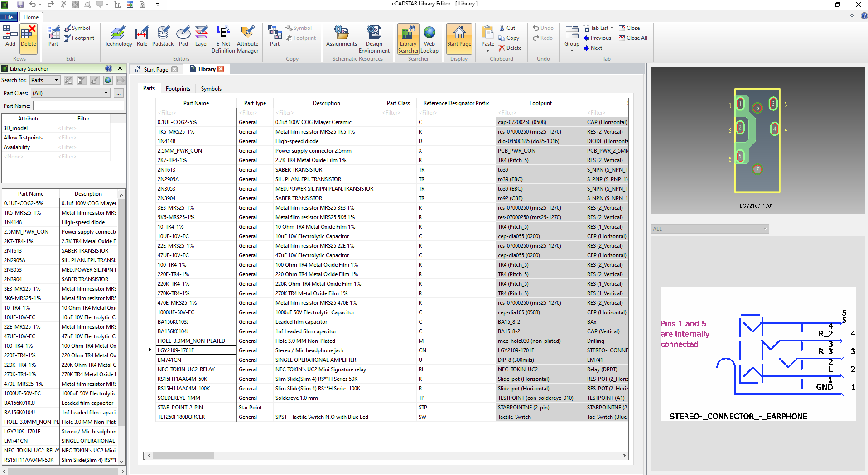The height and width of the screenshot is (475, 868).
Task: Open the ALL dropdown under footprint preview
Action: (710, 229)
